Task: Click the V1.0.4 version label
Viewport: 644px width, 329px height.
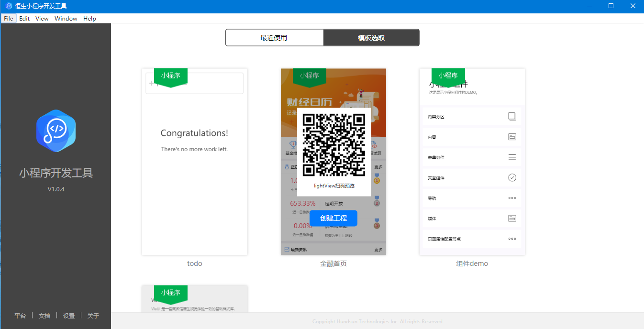Action: point(56,189)
